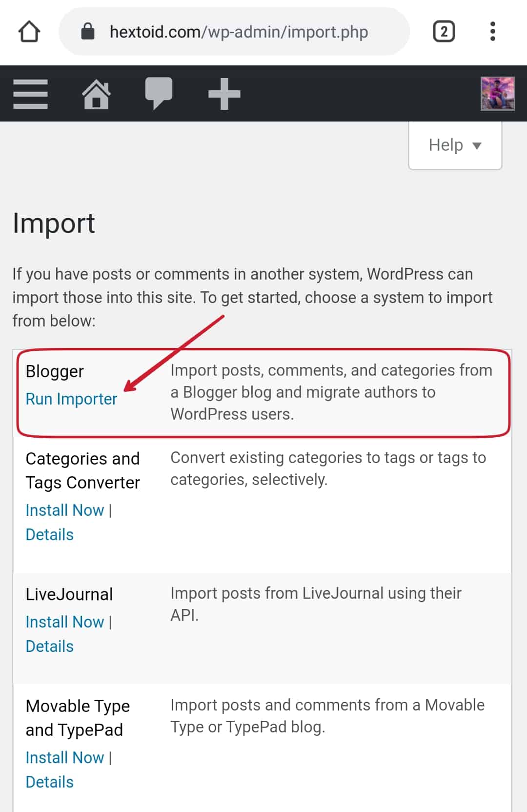Open the browser tab switcher showing 2
The height and width of the screenshot is (812, 527).
[x=444, y=32]
